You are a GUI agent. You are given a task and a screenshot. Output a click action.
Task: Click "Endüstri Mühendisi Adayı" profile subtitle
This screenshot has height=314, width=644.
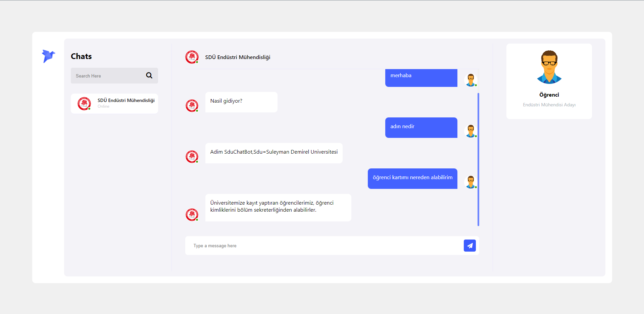click(x=549, y=105)
